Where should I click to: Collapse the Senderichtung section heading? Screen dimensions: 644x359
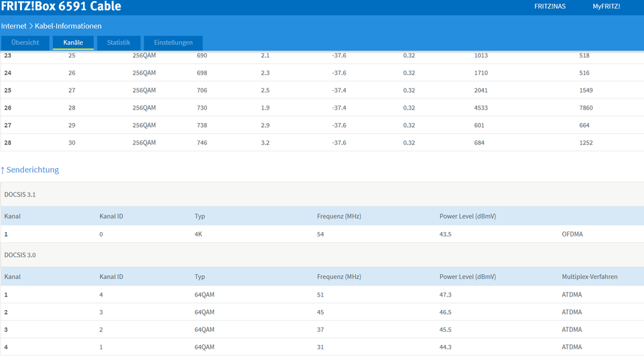coord(30,170)
